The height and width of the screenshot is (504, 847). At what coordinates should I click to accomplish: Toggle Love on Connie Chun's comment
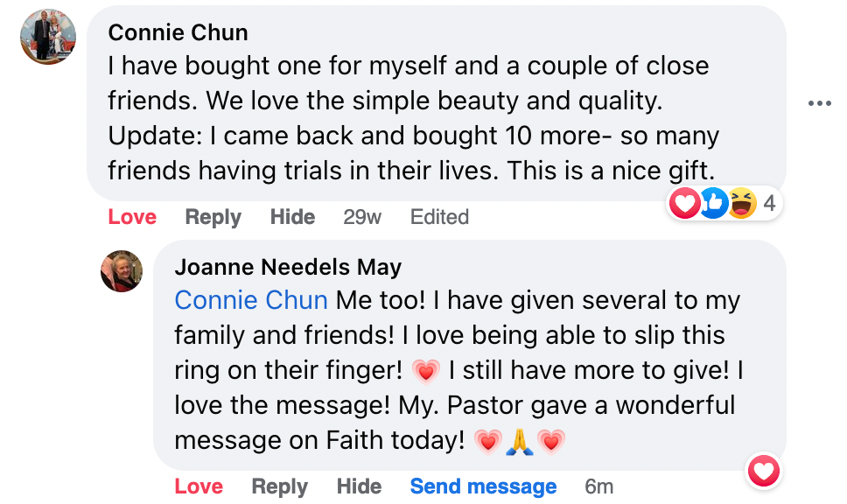tap(132, 217)
